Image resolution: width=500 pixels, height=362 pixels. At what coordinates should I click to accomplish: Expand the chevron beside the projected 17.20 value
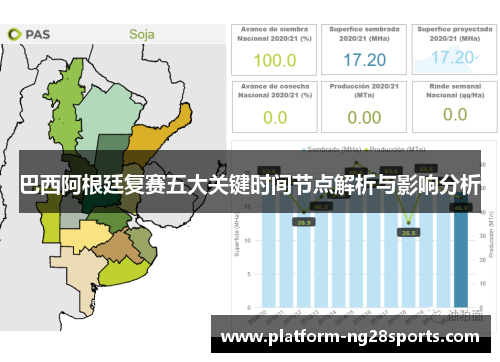[477, 57]
